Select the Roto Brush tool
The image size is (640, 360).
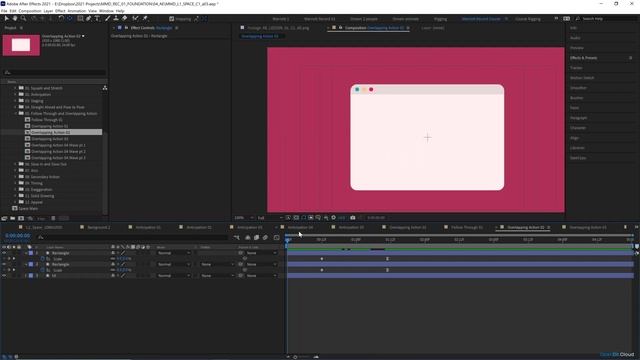136,18
